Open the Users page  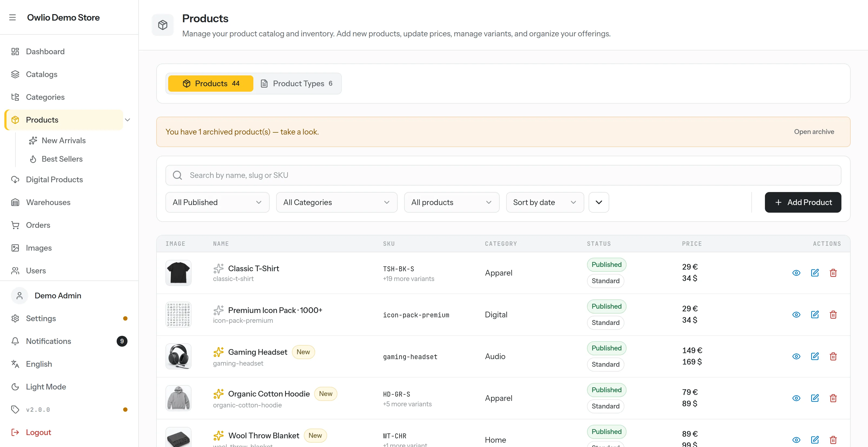69,270
